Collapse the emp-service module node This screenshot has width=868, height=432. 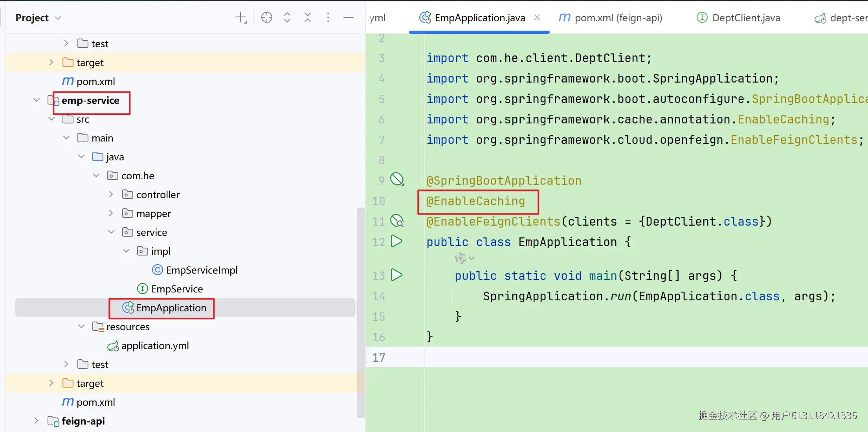[x=37, y=100]
